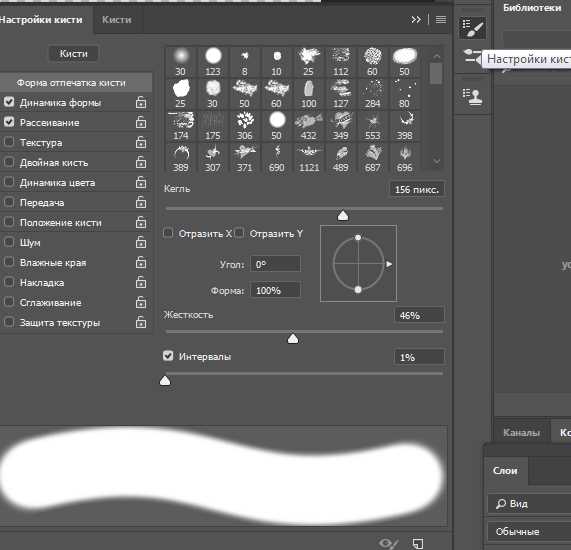Click the Кисти button
The width and height of the screenshot is (571, 550).
(74, 54)
